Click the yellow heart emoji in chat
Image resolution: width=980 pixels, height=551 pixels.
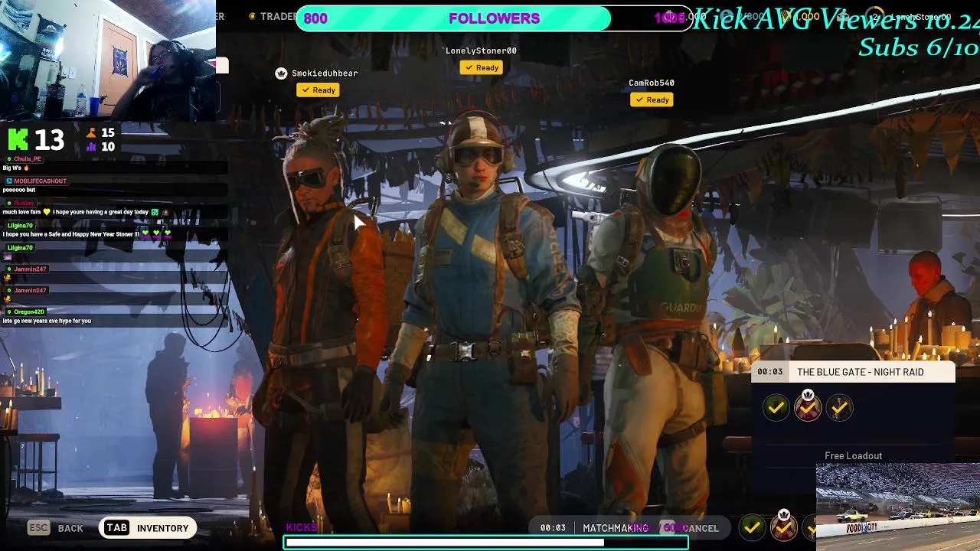(47, 212)
